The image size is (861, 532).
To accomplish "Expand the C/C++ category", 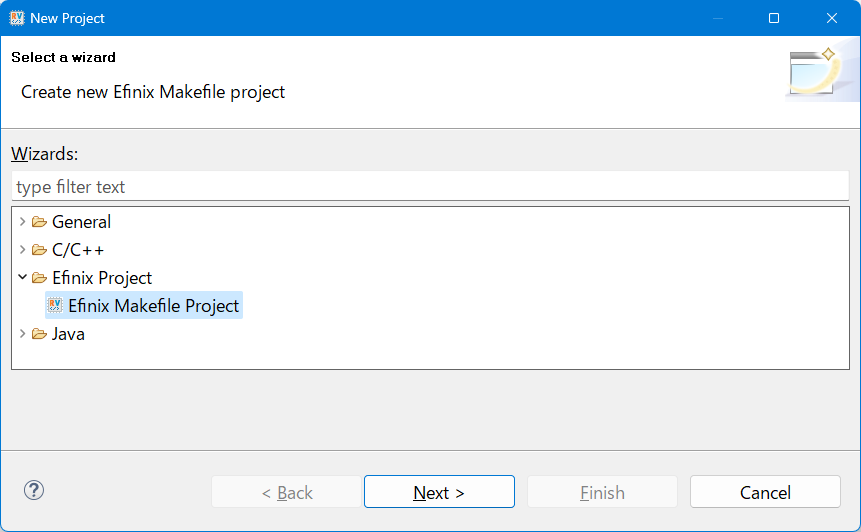I will tap(23, 250).
